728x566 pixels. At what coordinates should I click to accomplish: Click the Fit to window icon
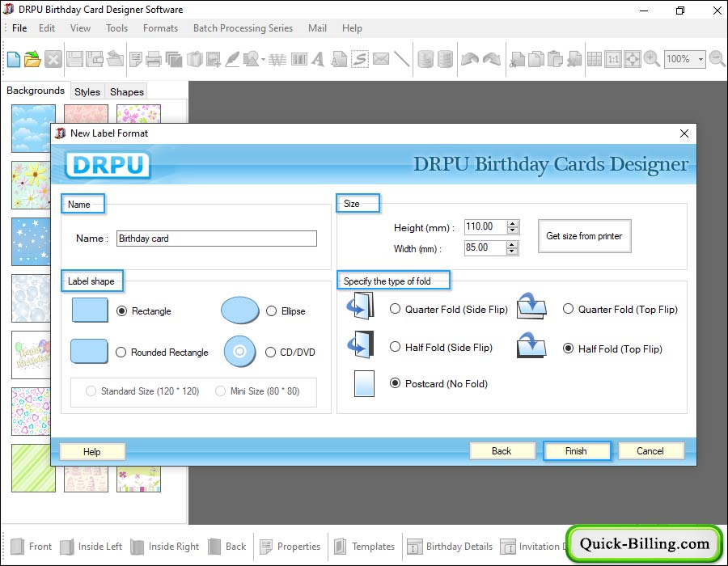(x=633, y=59)
